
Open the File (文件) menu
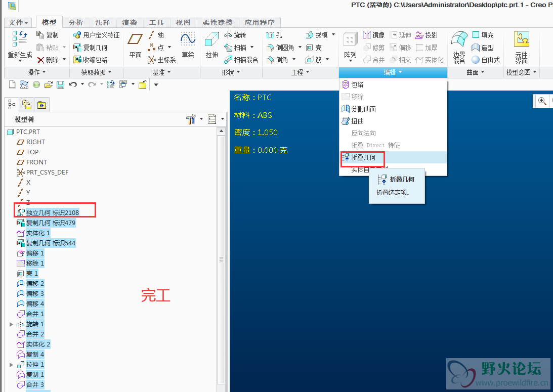click(x=18, y=23)
